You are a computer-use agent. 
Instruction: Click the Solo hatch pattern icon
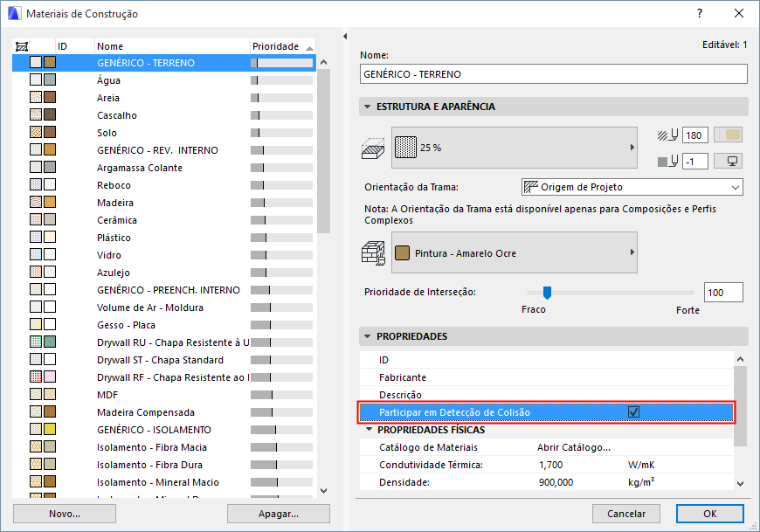coord(36,132)
